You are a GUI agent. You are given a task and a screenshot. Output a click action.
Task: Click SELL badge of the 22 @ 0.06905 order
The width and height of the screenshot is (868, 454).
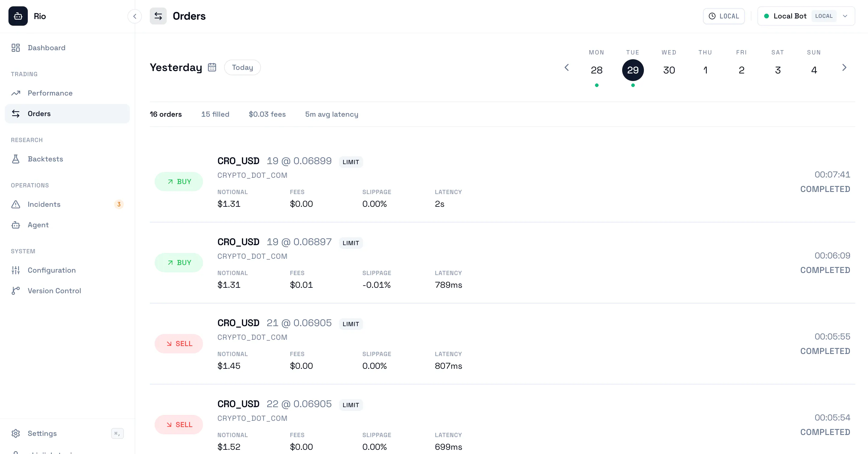[178, 424]
